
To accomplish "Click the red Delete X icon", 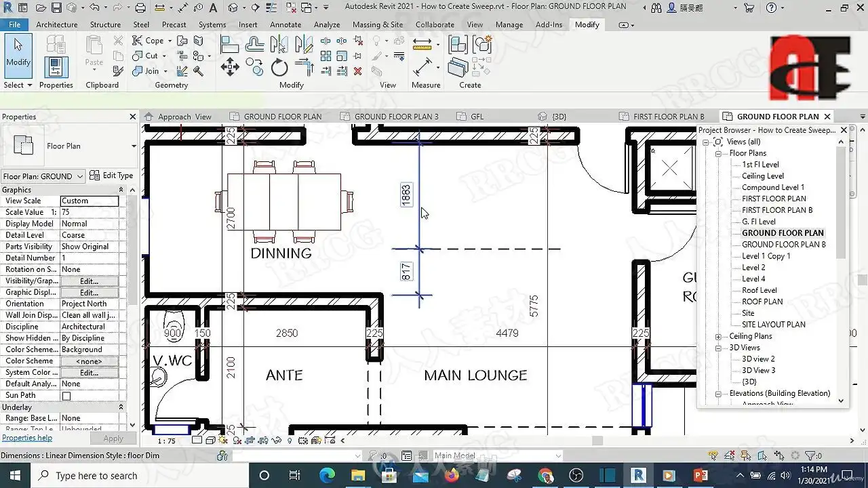I will click(x=357, y=71).
